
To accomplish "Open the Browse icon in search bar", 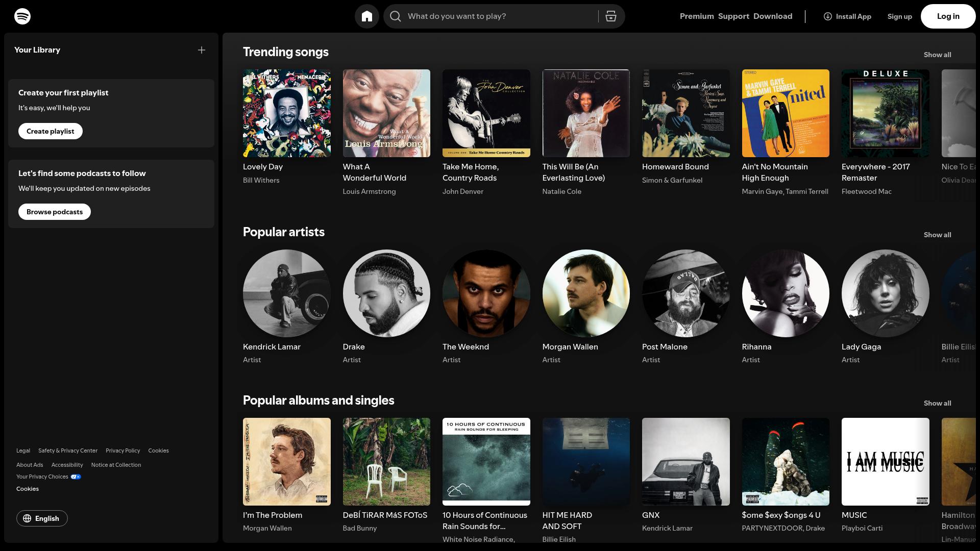I will point(611,16).
